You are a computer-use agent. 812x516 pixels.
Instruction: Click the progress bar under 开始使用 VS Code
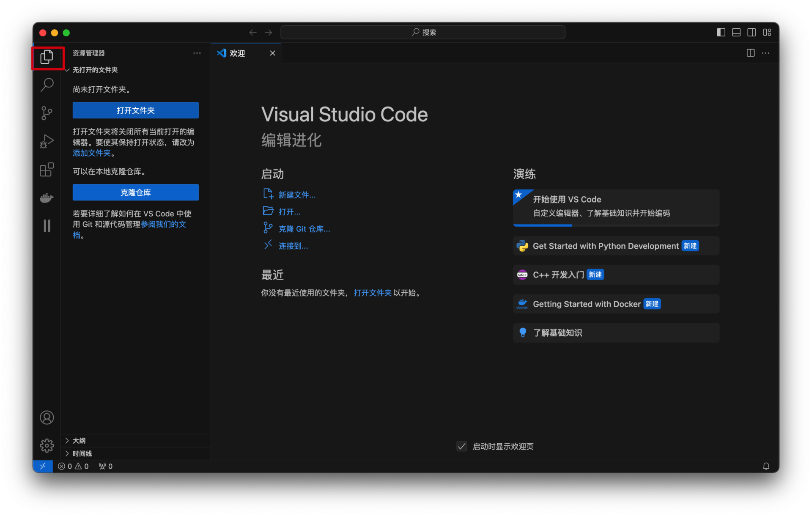tap(616, 225)
